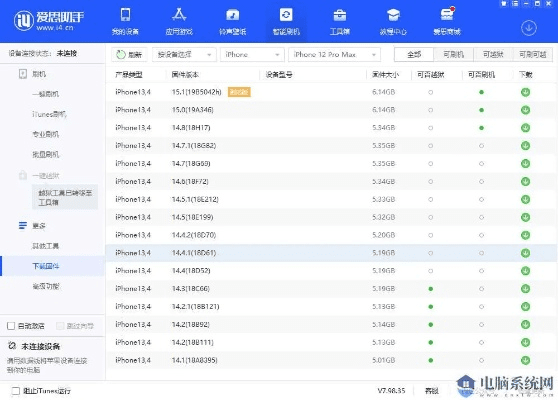
Task: Click the green 可否越狱 dot for 14.3
Action: point(431,289)
